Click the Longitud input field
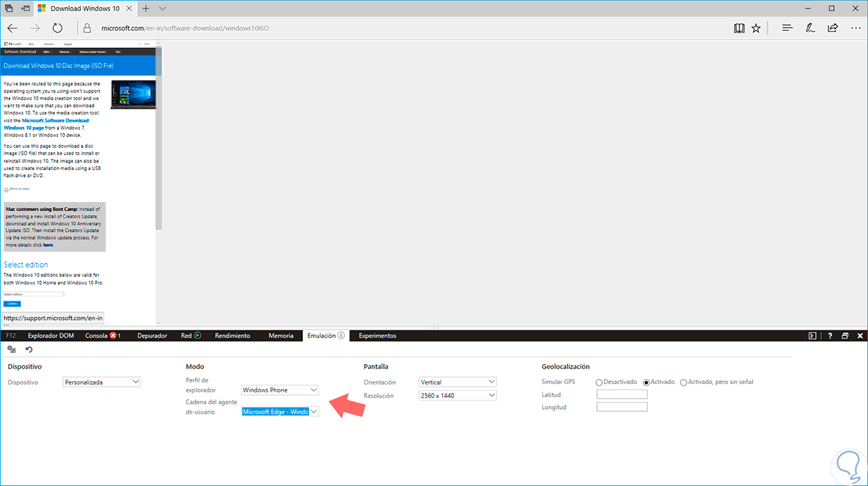Screen dimensions: 868x486 [622, 407]
